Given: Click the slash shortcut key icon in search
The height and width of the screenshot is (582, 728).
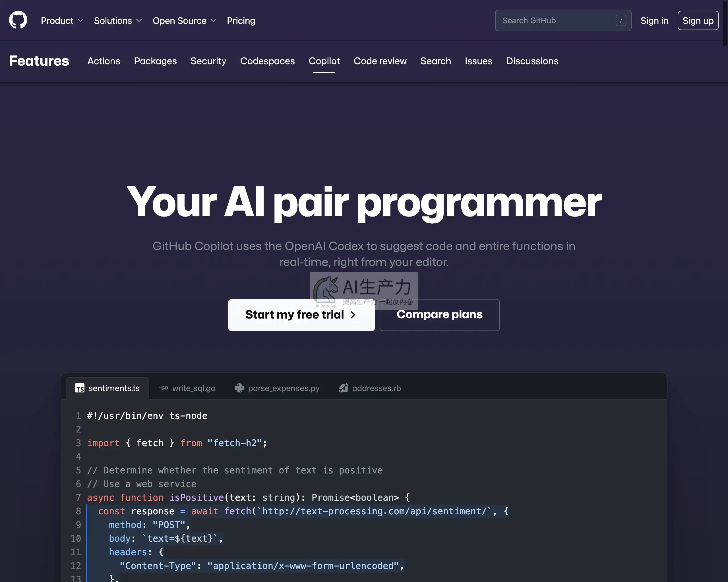Looking at the screenshot, I should click(621, 20).
